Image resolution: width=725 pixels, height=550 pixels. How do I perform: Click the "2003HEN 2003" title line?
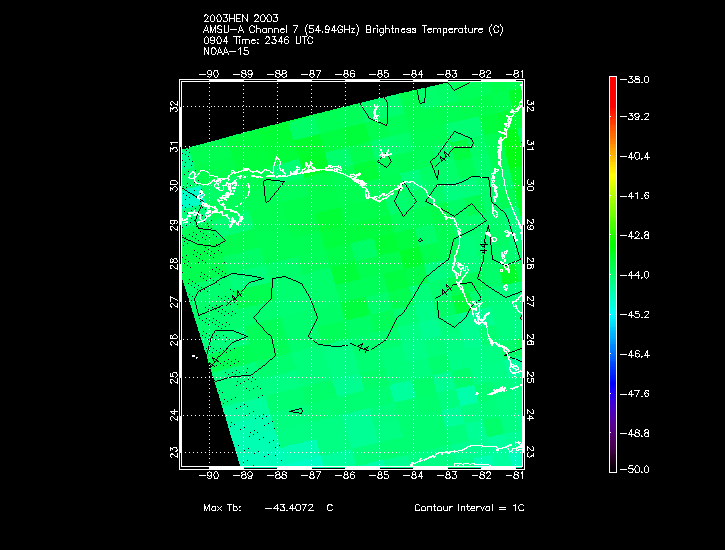[241, 18]
